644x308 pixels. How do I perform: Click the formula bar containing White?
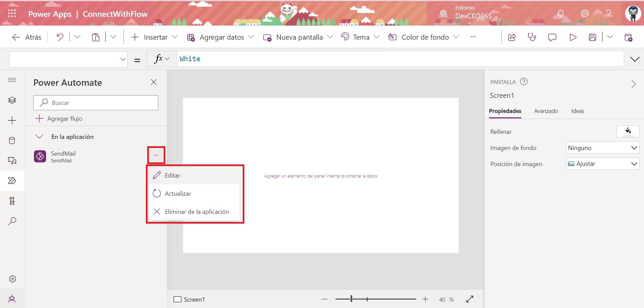coord(400,59)
